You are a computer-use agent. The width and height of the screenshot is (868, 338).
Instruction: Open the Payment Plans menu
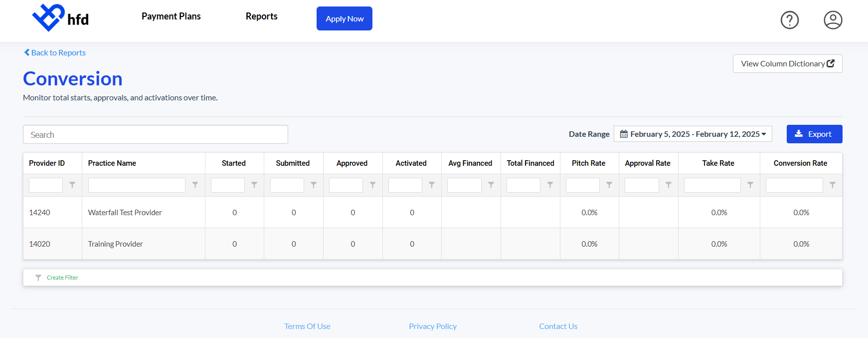171,16
